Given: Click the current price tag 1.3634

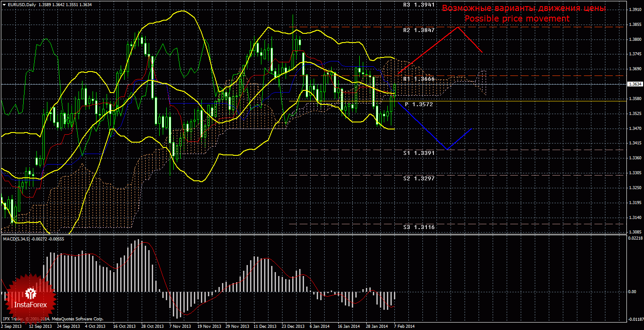Looking at the screenshot, I should [x=634, y=84].
